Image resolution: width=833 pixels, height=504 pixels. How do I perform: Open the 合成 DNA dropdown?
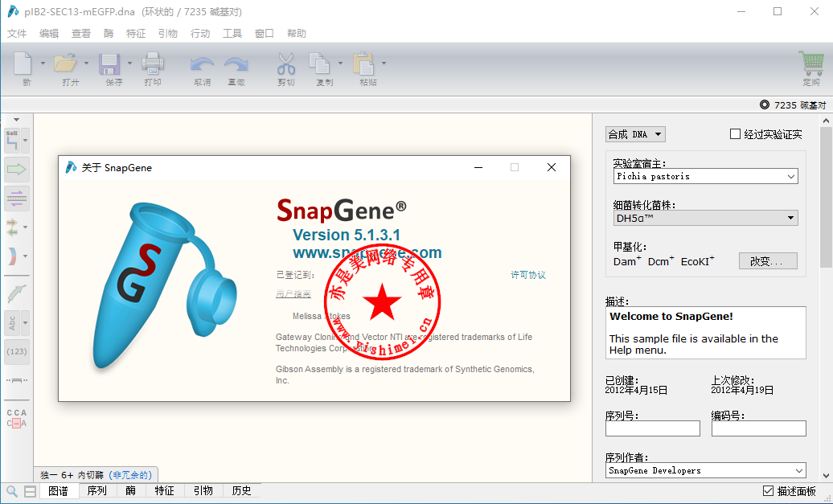point(635,134)
